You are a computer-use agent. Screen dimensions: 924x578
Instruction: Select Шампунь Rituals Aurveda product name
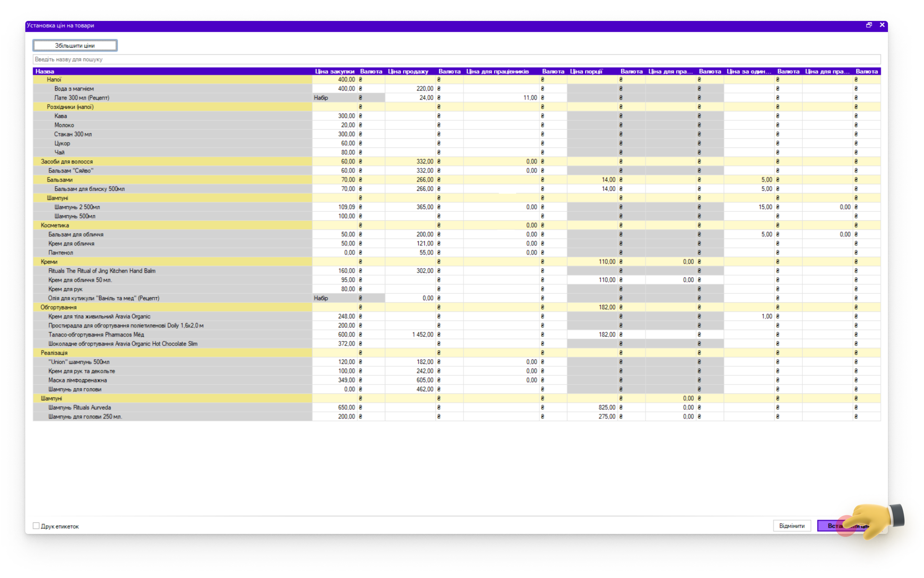point(79,407)
